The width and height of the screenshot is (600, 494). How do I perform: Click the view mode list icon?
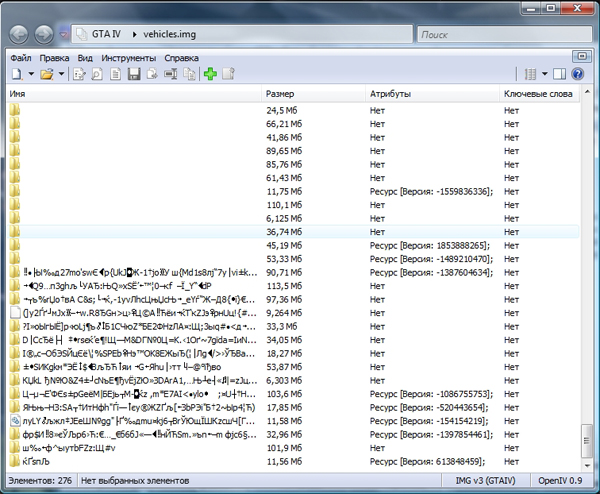point(530,74)
